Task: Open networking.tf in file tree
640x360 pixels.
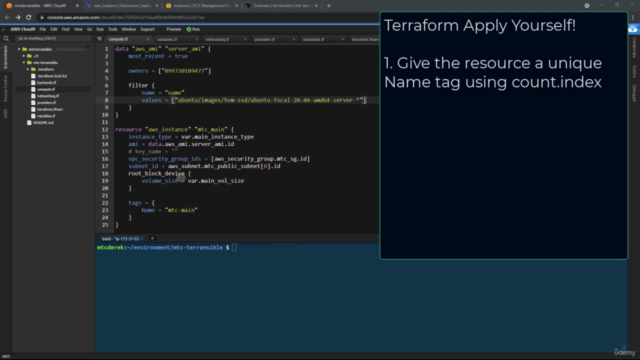Action: coord(48,96)
